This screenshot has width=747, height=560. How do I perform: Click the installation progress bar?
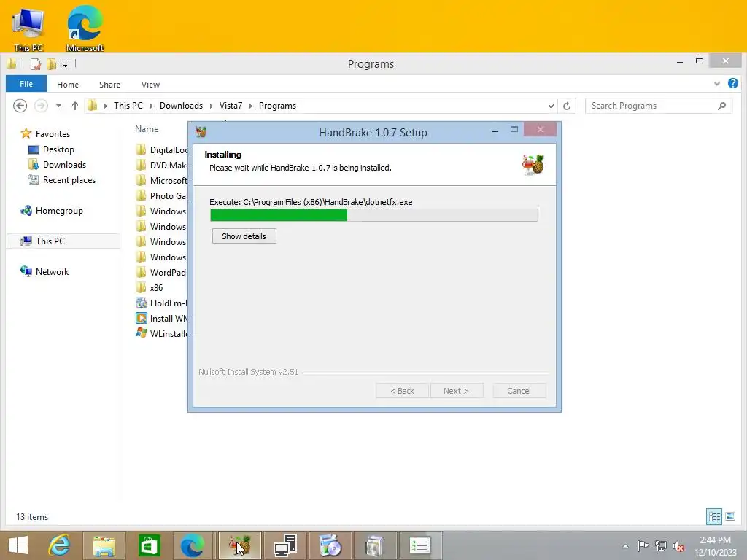374,215
